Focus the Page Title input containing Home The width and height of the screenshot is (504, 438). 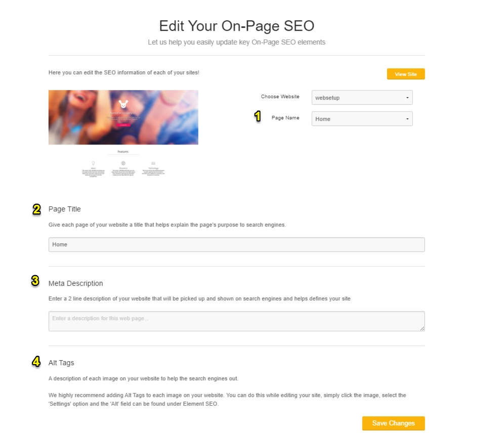tap(237, 245)
